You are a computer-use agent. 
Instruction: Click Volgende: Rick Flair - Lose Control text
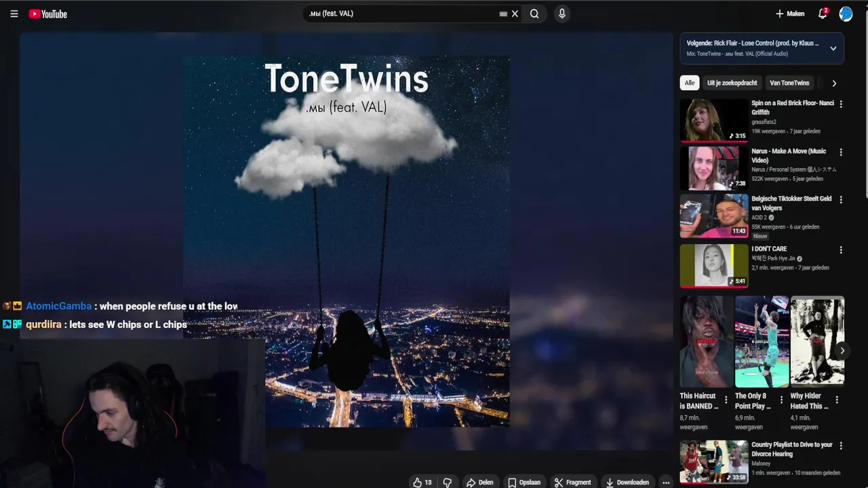[x=753, y=43]
